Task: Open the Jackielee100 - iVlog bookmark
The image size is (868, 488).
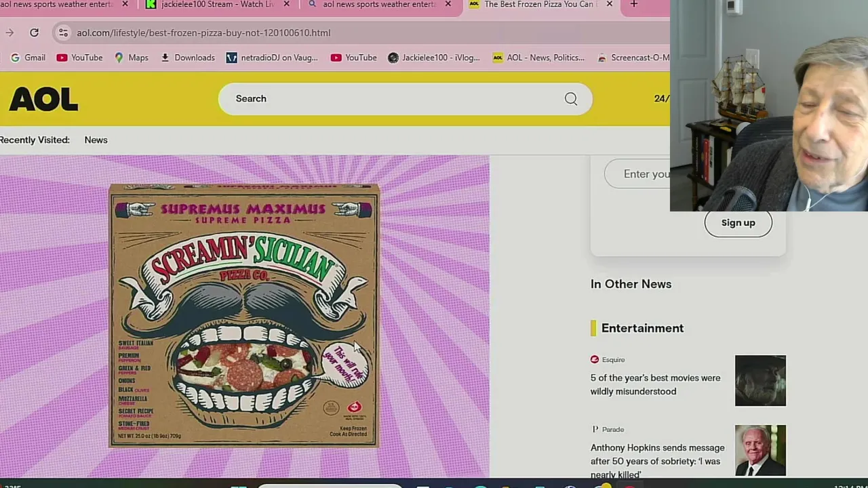Action: click(x=433, y=58)
